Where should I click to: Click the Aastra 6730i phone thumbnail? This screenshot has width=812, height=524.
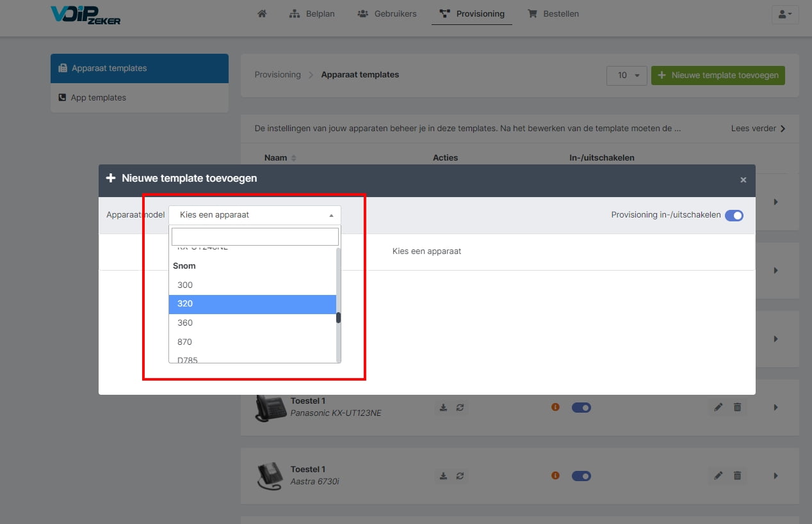[270, 476]
